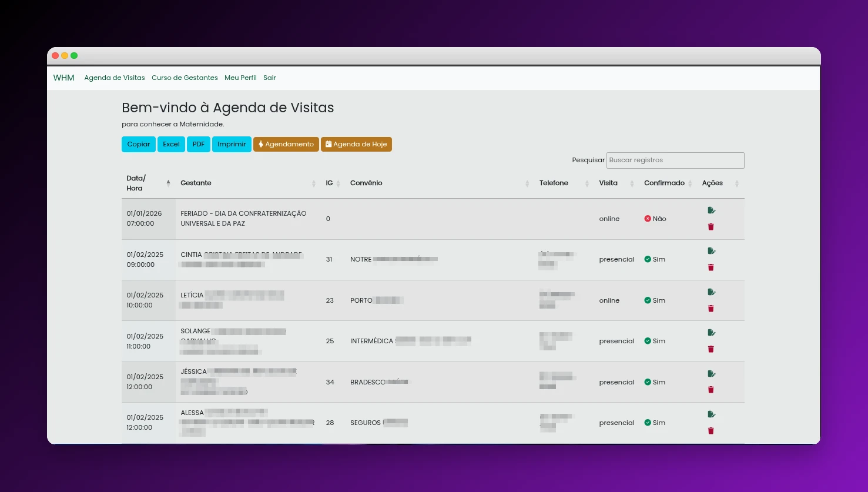Viewport: 868px width, 492px height.
Task: Edit the FERIADO 01/01/2026 entry
Action: point(712,210)
